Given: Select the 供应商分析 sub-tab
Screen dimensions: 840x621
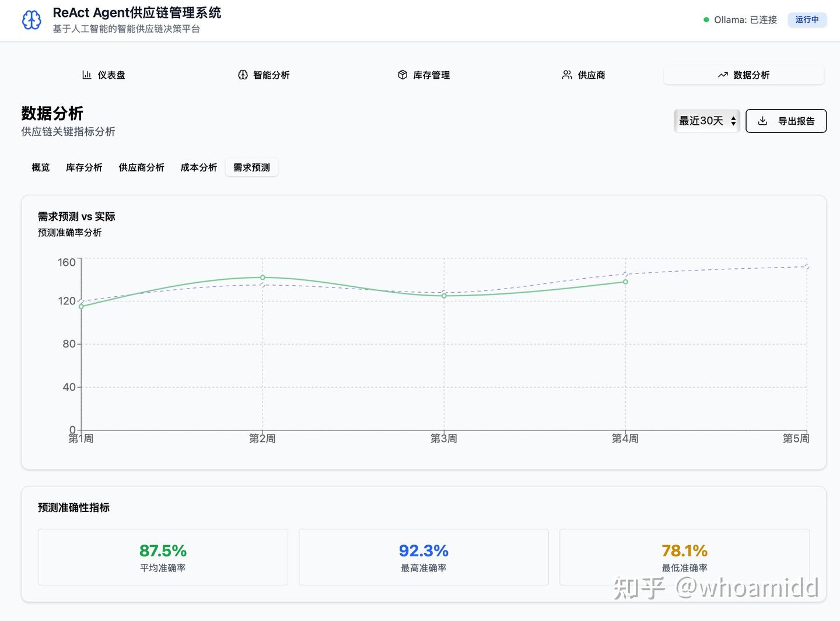Looking at the screenshot, I should pos(141,167).
